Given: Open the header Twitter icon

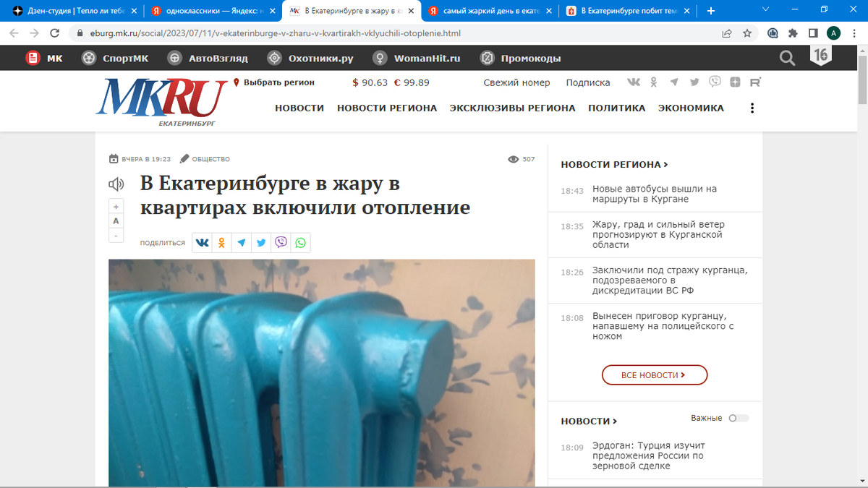Looking at the screenshot, I should pos(694,82).
